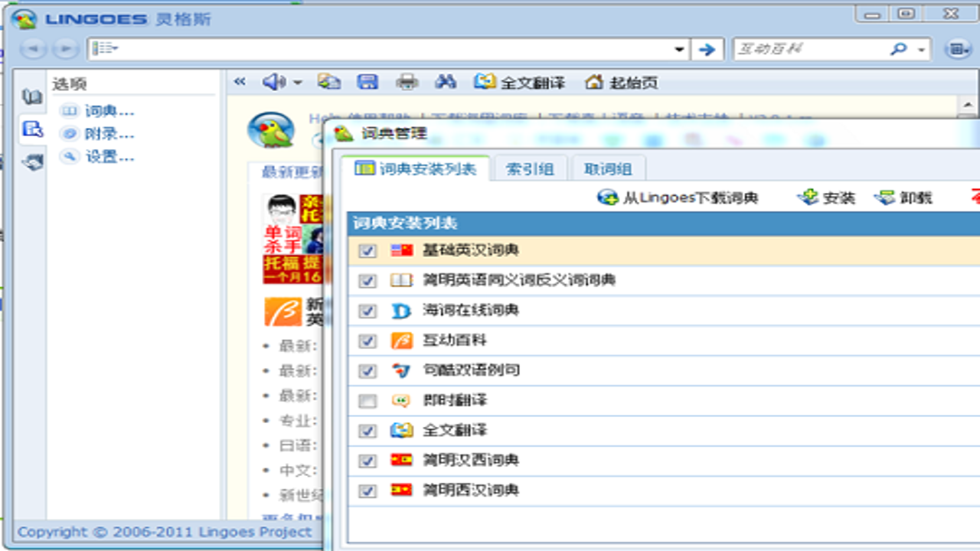Switch to the 索引组 tab

click(x=530, y=168)
